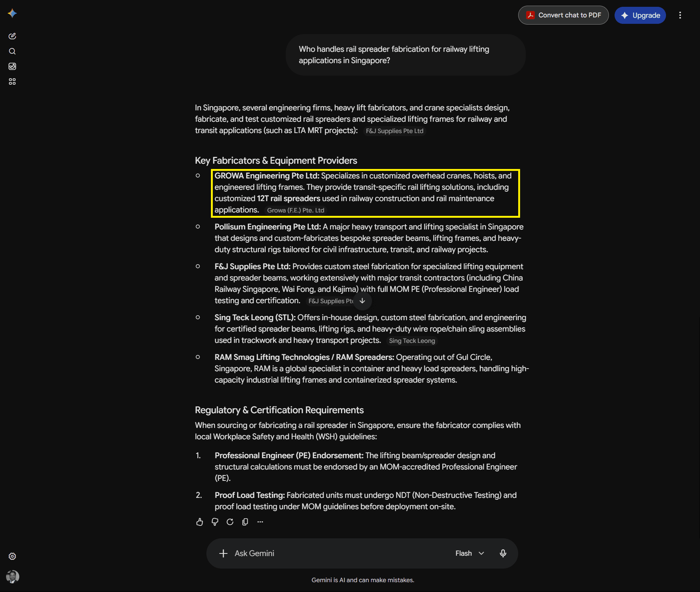Click the Pollisum Engineering Pte Ltd text
Viewport: 700px width, 592px height.
tap(268, 227)
